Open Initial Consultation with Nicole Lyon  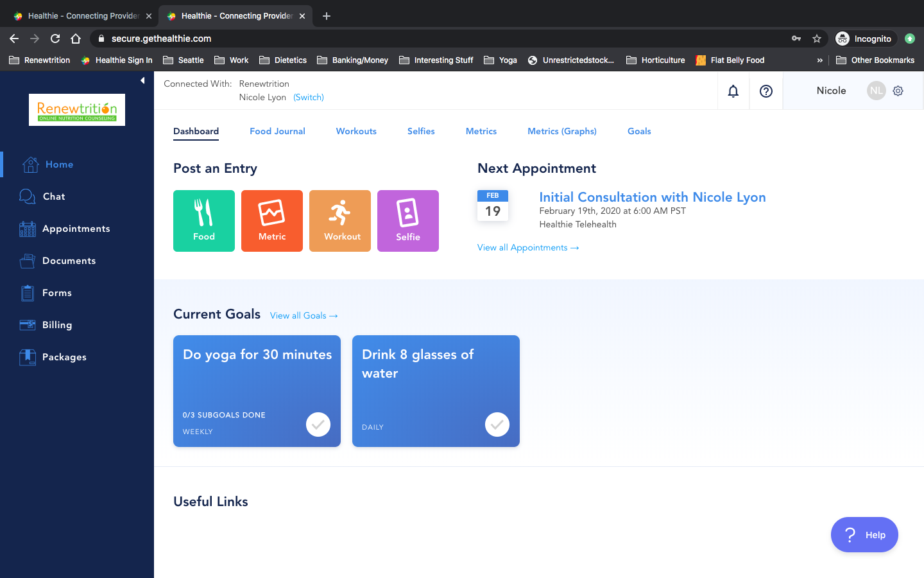point(652,197)
